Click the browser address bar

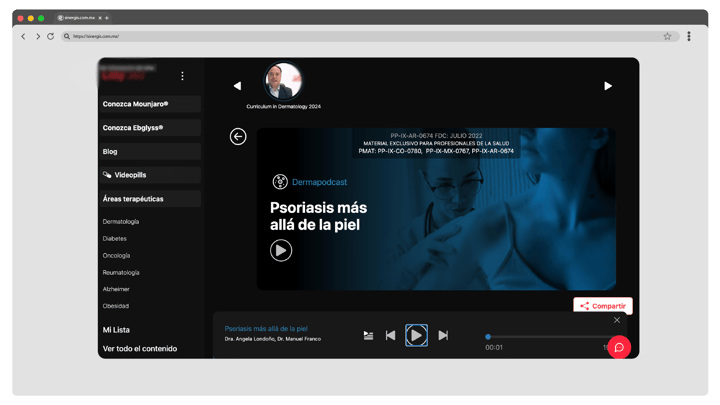tap(370, 36)
